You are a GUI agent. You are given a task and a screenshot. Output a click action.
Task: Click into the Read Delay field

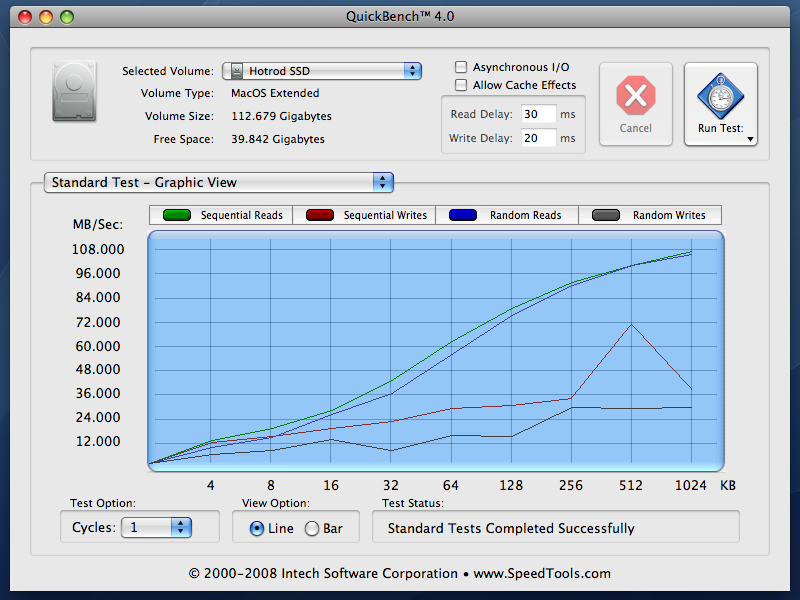(x=538, y=114)
